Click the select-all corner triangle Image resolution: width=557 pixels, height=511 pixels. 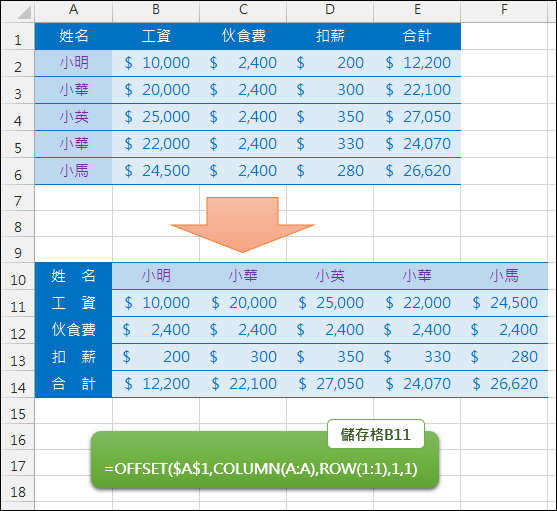coord(24,12)
